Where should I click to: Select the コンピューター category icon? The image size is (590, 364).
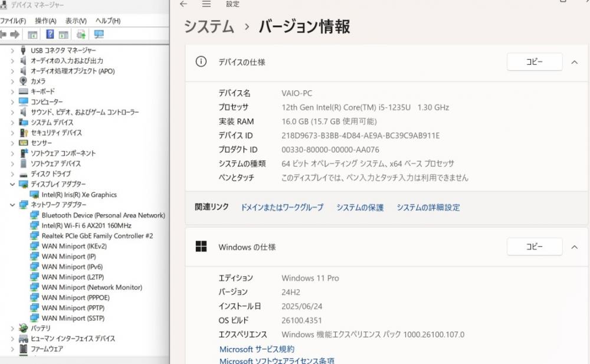pyautogui.click(x=24, y=101)
